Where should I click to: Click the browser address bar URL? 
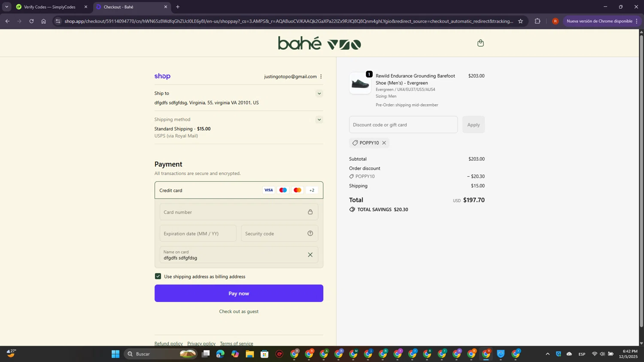(x=289, y=21)
